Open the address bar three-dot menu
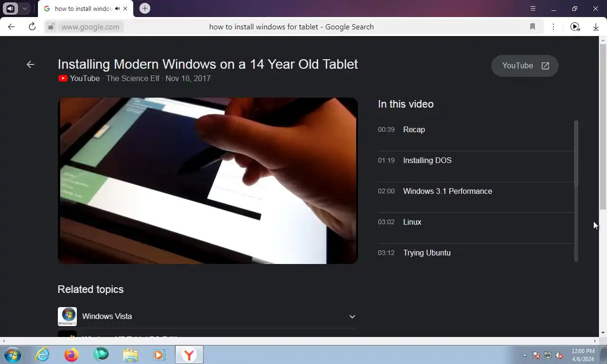The width and height of the screenshot is (607, 364). click(553, 27)
